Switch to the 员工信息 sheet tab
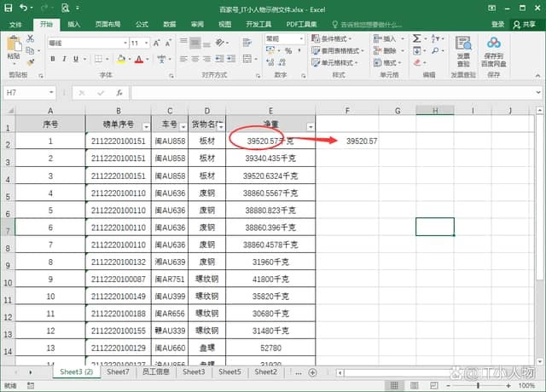Image resolution: width=546 pixels, height=392 pixels. [x=154, y=372]
